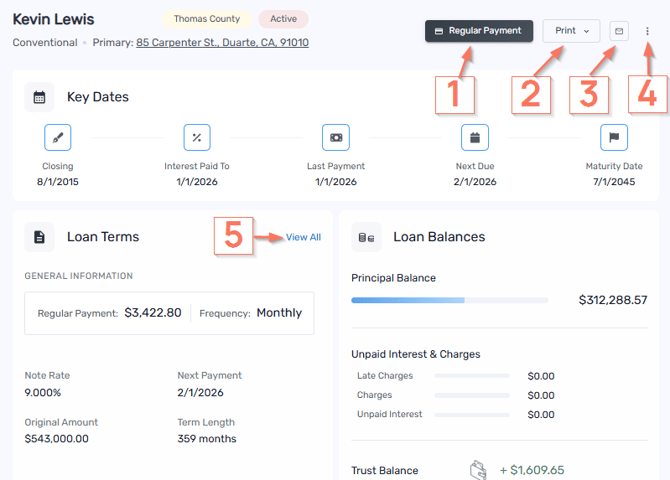Click the Loan Balances coins icon
The image size is (670, 480).
coord(367,237)
